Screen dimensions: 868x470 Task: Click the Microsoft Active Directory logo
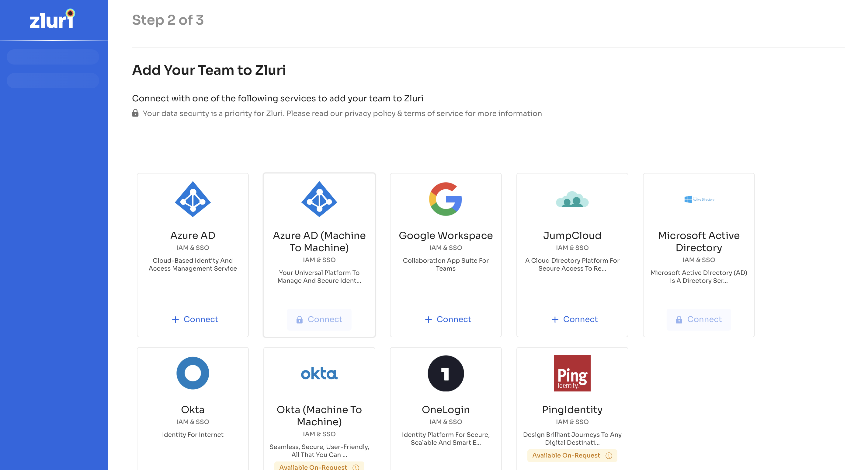(699, 199)
